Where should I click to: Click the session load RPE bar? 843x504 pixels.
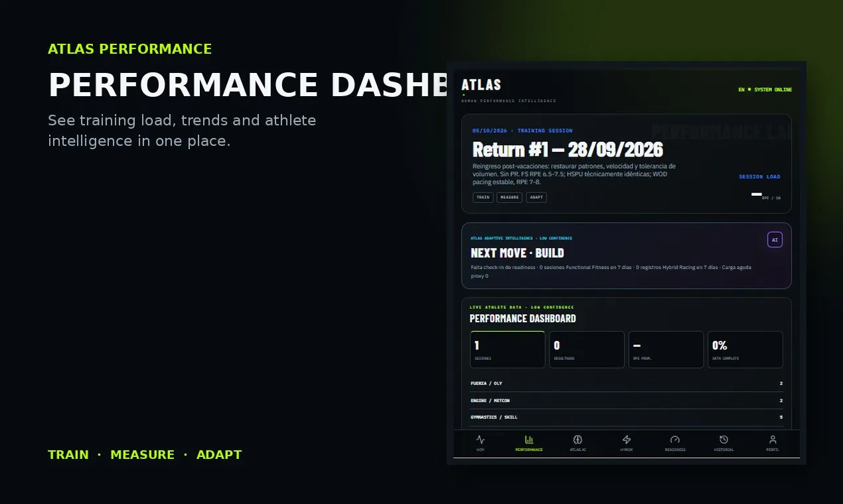[757, 194]
